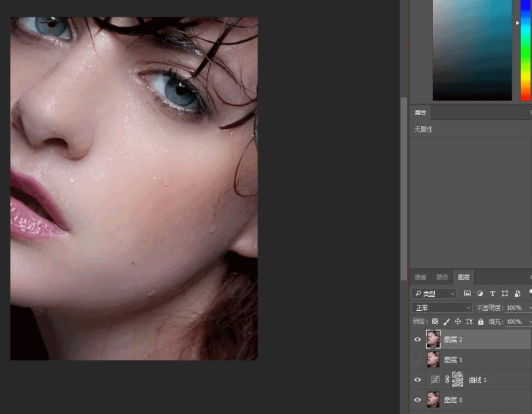Lock transparent pixels icon
The image size is (532, 414).
click(436, 321)
